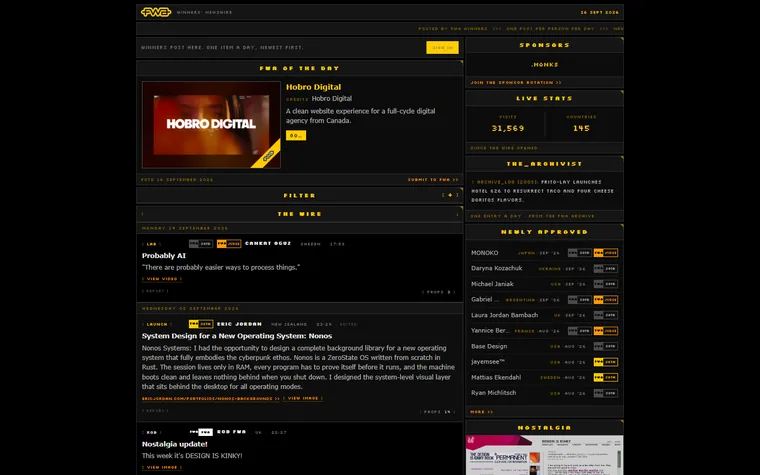
Task: Click View Video on Probably AI post
Action: (162, 279)
